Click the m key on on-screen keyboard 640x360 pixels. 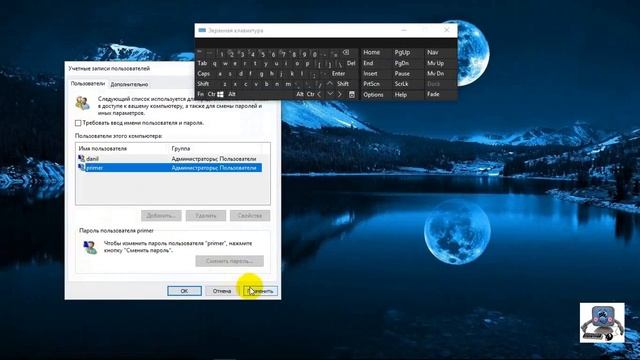pyautogui.click(x=288, y=84)
